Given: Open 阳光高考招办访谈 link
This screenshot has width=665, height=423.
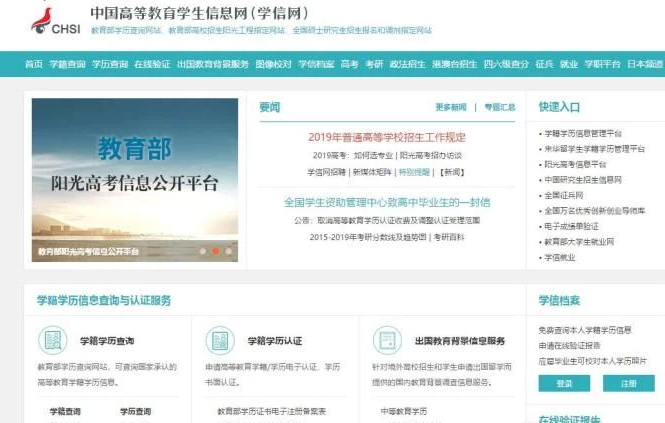Looking at the screenshot, I should [430, 155].
